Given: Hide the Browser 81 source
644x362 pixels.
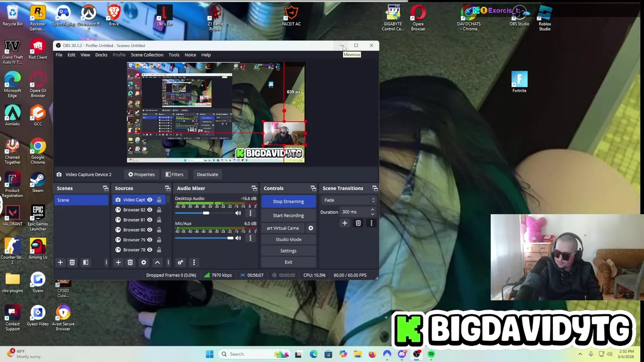Looking at the screenshot, I should [x=149, y=220].
